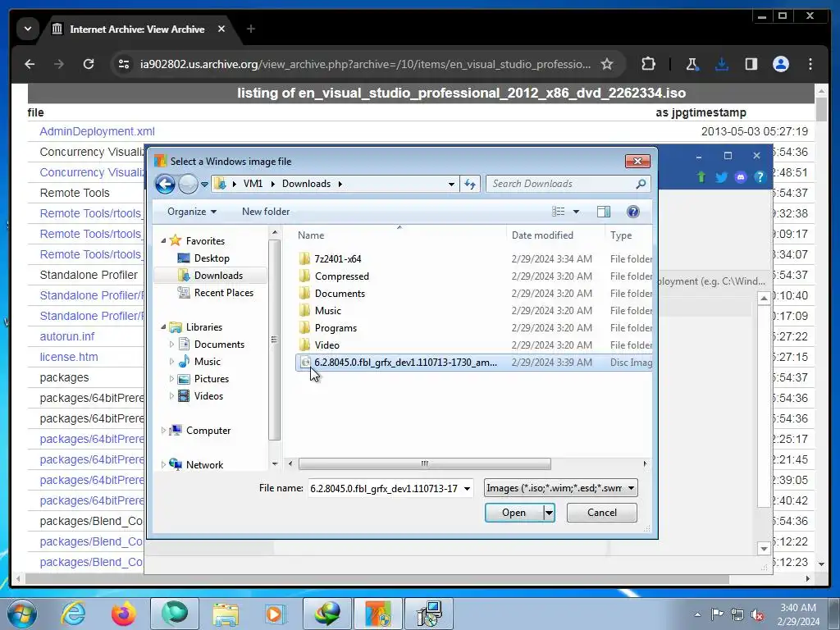Open the Windows Start button
840x630 pixels.
(x=22, y=614)
